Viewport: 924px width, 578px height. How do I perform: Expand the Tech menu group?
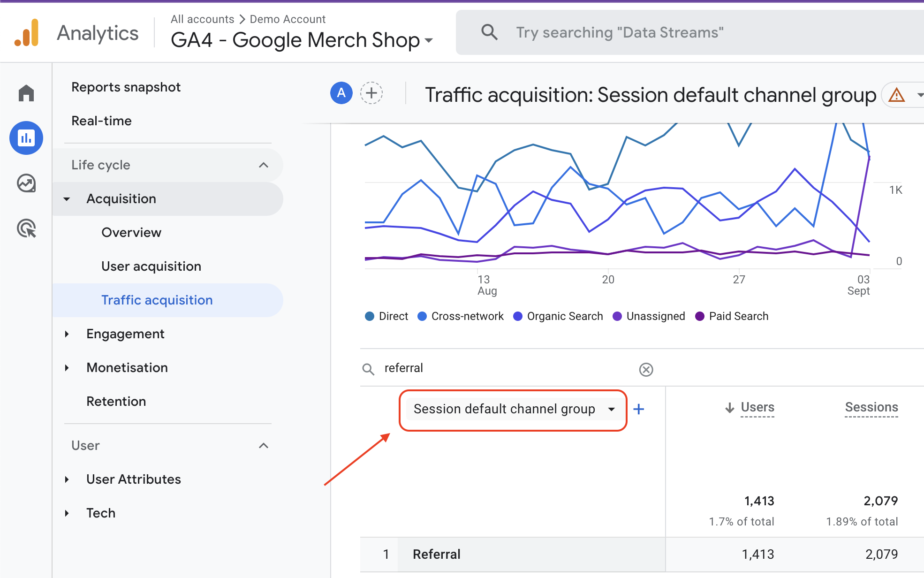click(x=67, y=513)
